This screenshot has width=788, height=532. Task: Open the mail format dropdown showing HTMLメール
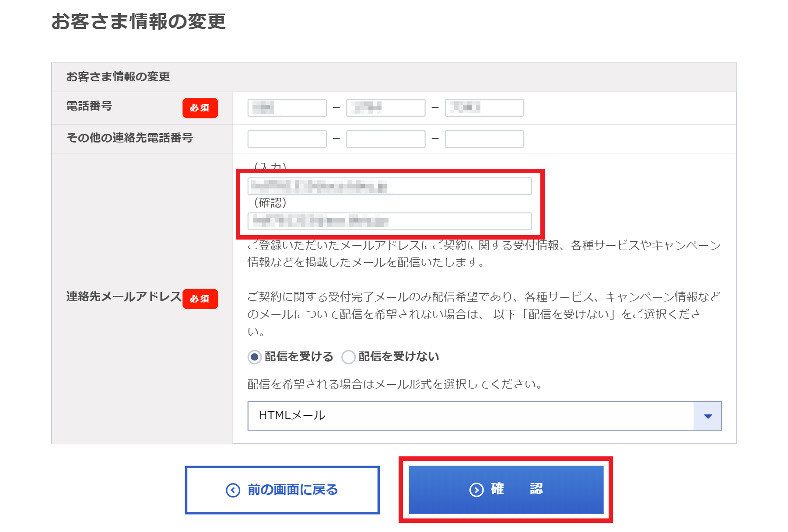tap(481, 416)
